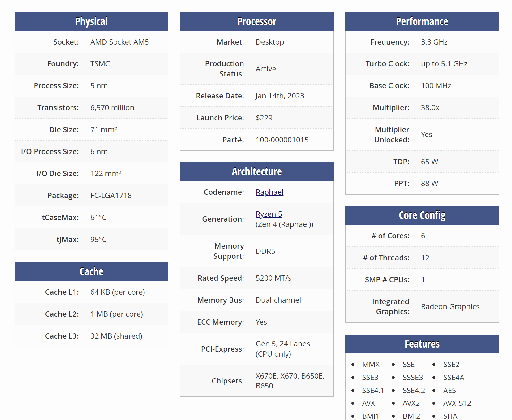This screenshot has width=512, height=420.
Task: Select the FC-LGA1718 package value
Action: (111, 196)
